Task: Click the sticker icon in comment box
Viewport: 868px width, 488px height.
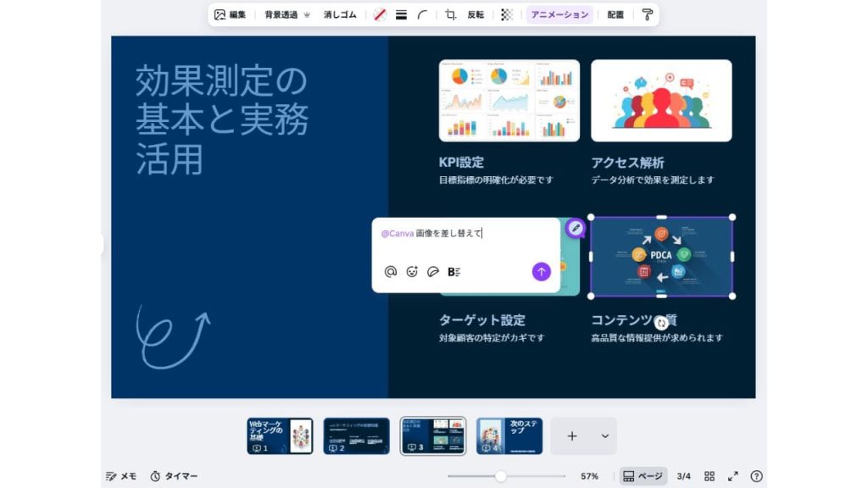Action: pos(433,272)
